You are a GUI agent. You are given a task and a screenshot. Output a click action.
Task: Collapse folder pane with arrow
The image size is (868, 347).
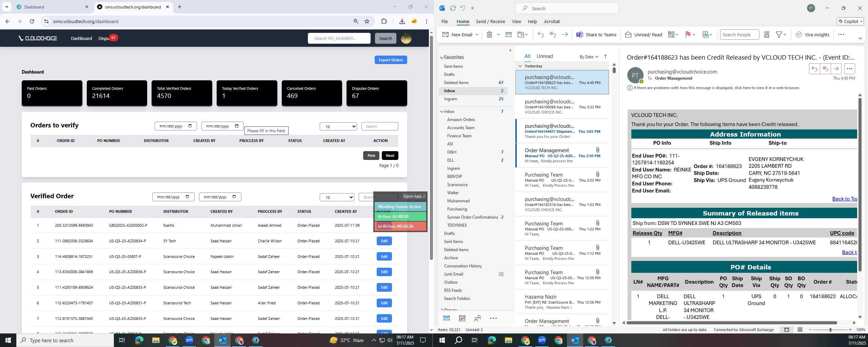click(510, 50)
